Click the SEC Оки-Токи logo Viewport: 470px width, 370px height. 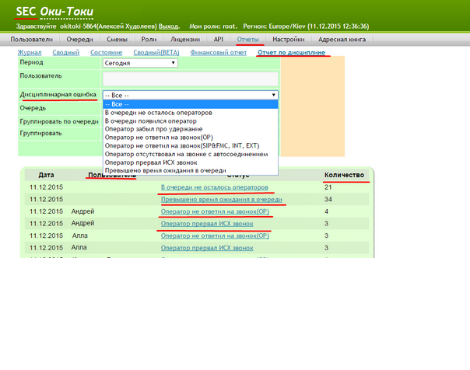coord(55,12)
